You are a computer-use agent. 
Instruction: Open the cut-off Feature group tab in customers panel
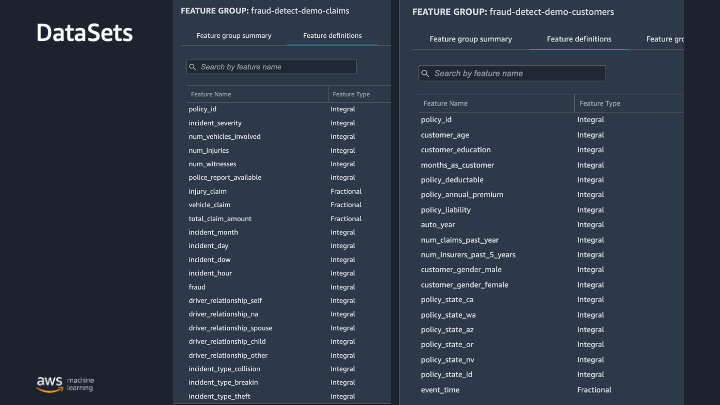[664, 39]
